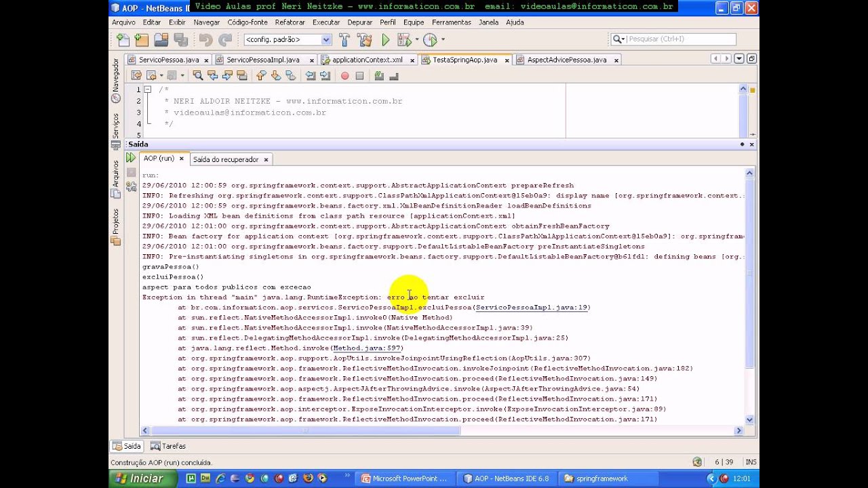Screen dimensions: 868x488
Task: Open the config. padrão dropdown
Action: click(x=288, y=40)
